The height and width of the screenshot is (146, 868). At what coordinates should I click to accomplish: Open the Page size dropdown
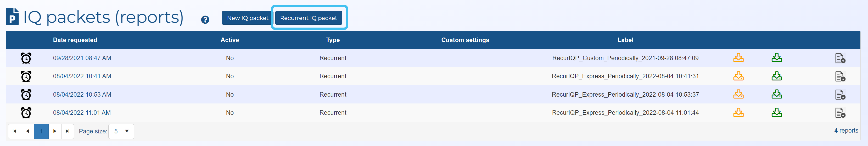[121, 131]
